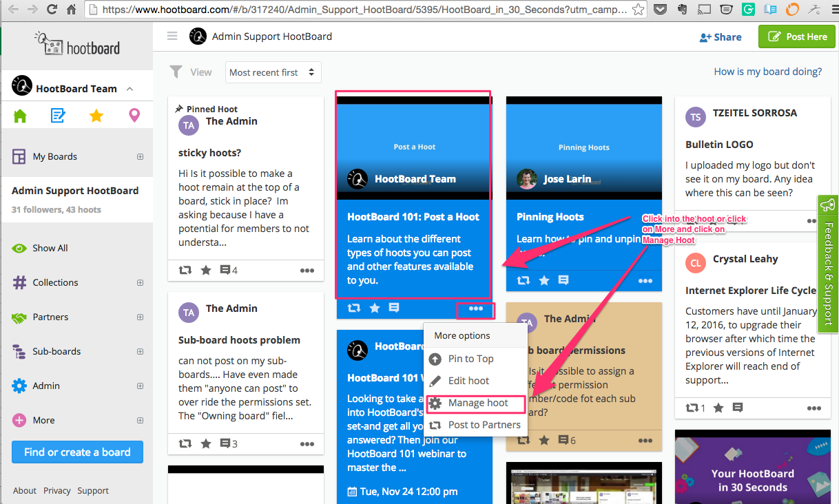Click the Pocket extension icon in browser
Image resolution: width=839 pixels, height=504 pixels.
tap(660, 10)
